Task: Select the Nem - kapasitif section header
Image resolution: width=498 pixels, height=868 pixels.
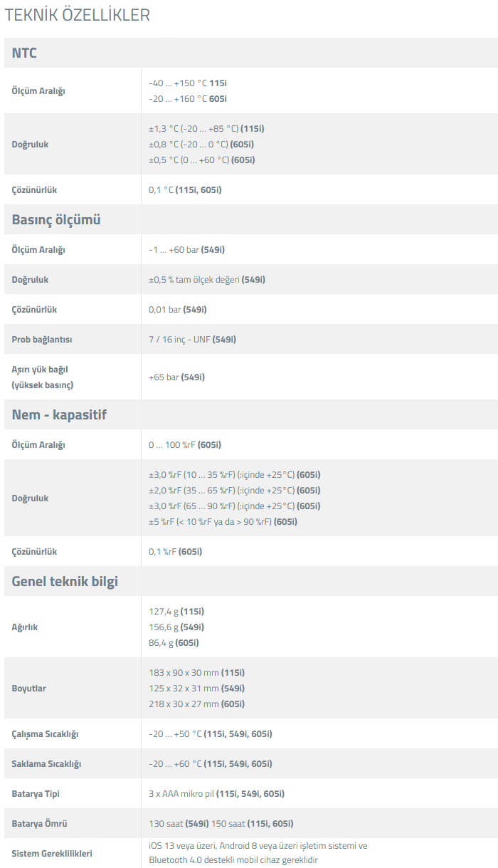Action: [x=59, y=414]
